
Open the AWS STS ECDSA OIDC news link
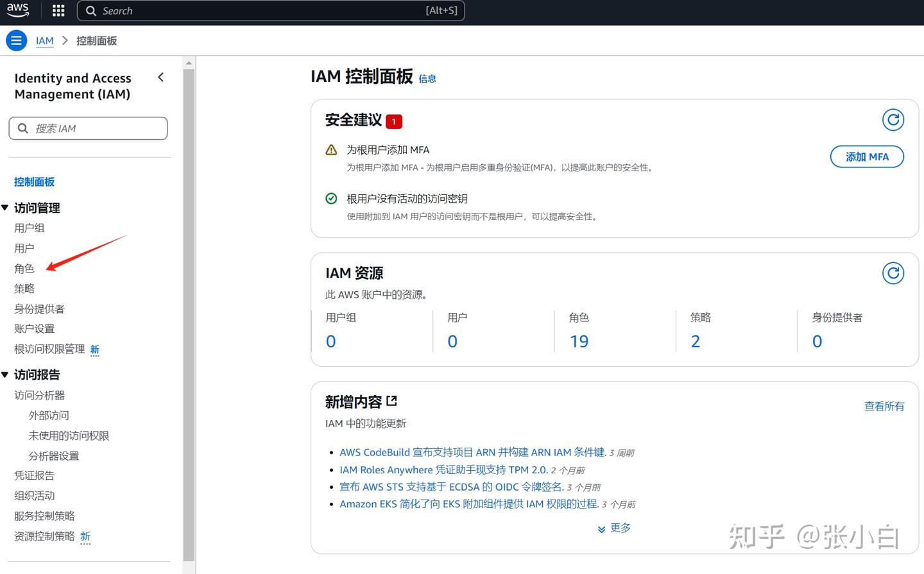pos(452,487)
